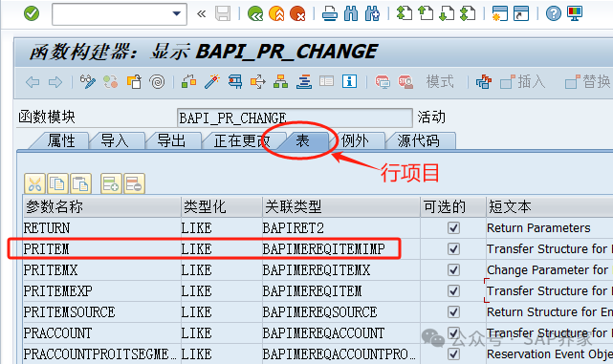This screenshot has height=364, width=613.
Task: Click the red Cancel icon
Action: tap(297, 13)
